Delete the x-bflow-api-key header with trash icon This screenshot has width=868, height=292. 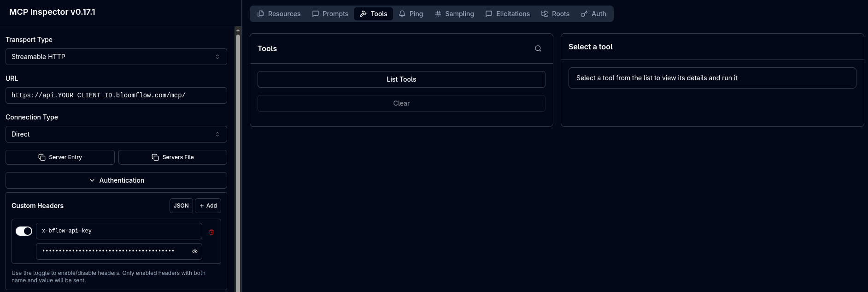point(211,232)
